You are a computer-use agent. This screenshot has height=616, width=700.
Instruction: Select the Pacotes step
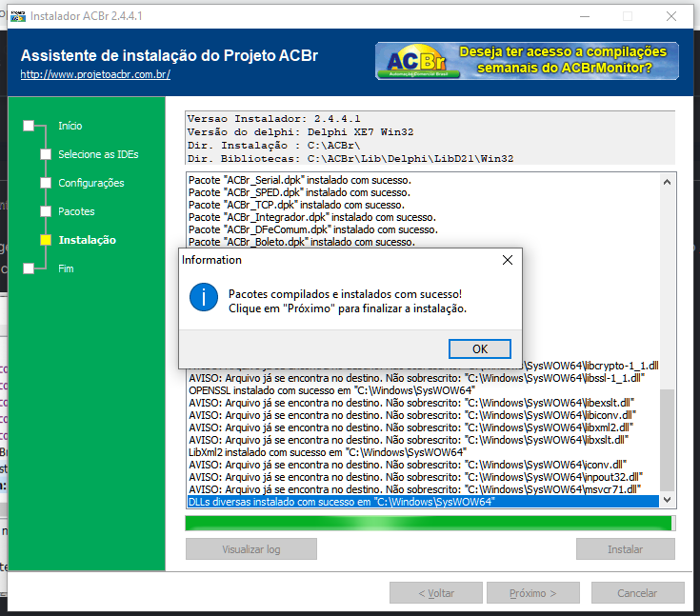[x=76, y=211]
